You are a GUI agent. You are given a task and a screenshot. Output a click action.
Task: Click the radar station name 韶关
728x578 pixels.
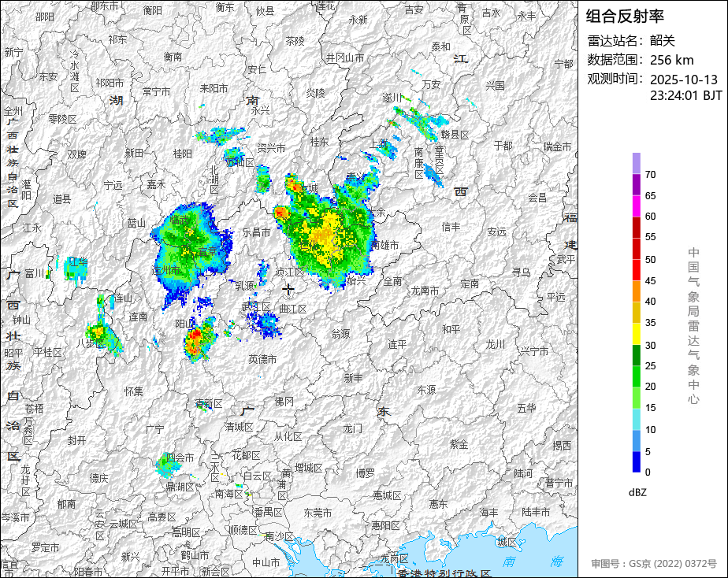point(662,41)
